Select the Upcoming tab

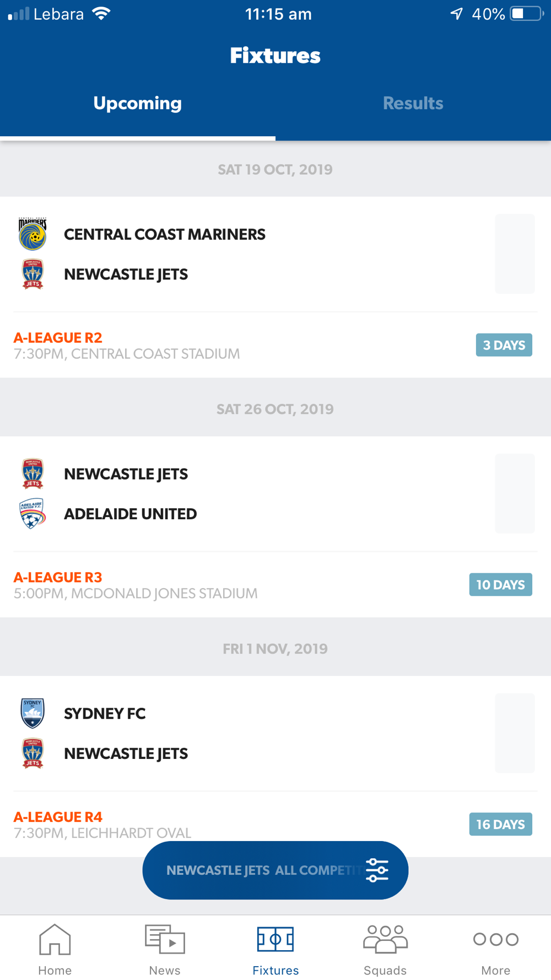[x=138, y=103]
